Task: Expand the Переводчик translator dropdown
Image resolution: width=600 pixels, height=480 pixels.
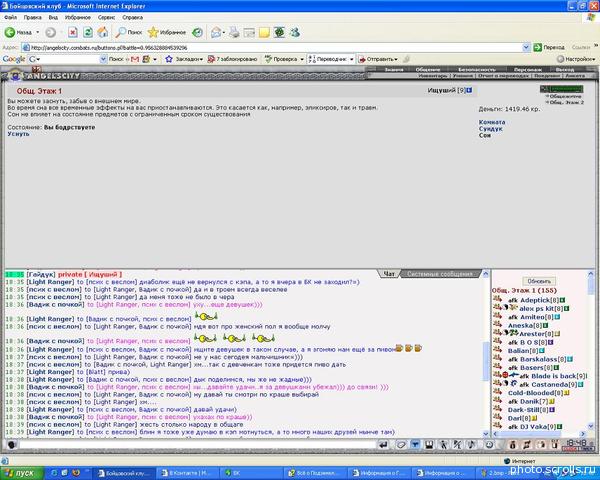Action: [x=352, y=59]
